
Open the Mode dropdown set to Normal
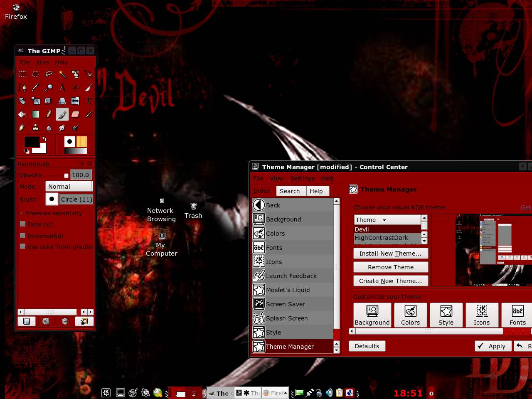click(x=69, y=186)
